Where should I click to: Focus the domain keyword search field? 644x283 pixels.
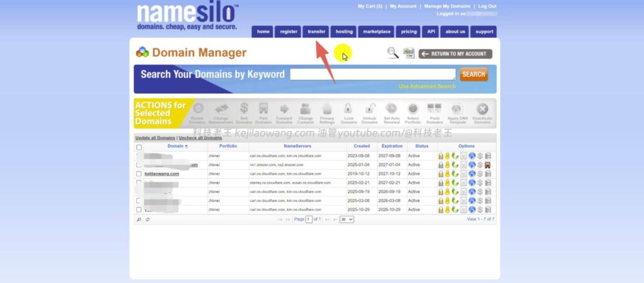point(373,74)
